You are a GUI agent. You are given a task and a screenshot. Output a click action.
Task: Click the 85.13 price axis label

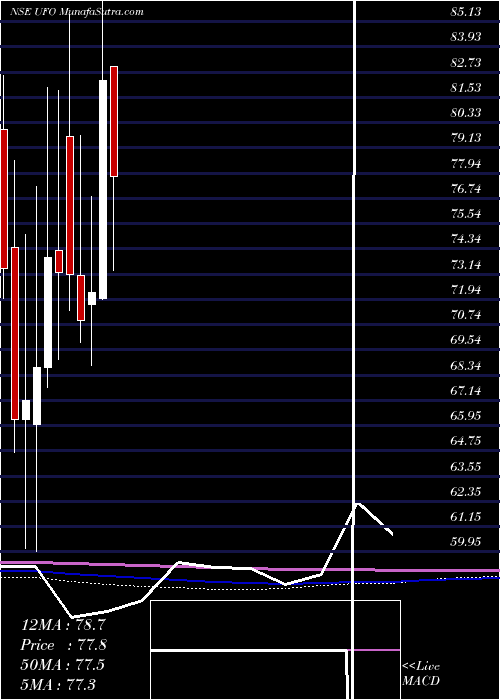click(x=466, y=12)
